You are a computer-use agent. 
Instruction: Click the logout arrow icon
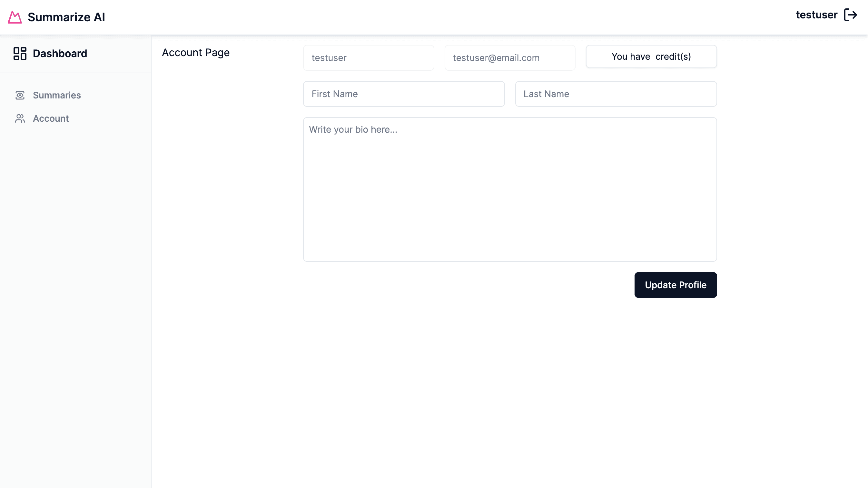coord(851,15)
